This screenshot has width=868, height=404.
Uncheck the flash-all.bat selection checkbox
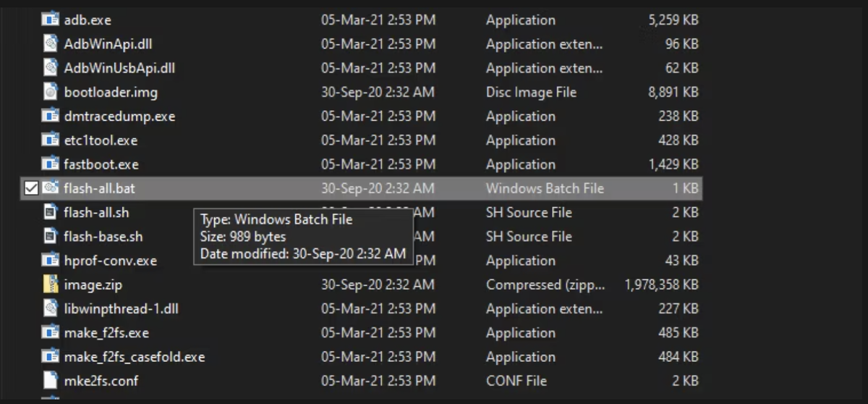[31, 188]
